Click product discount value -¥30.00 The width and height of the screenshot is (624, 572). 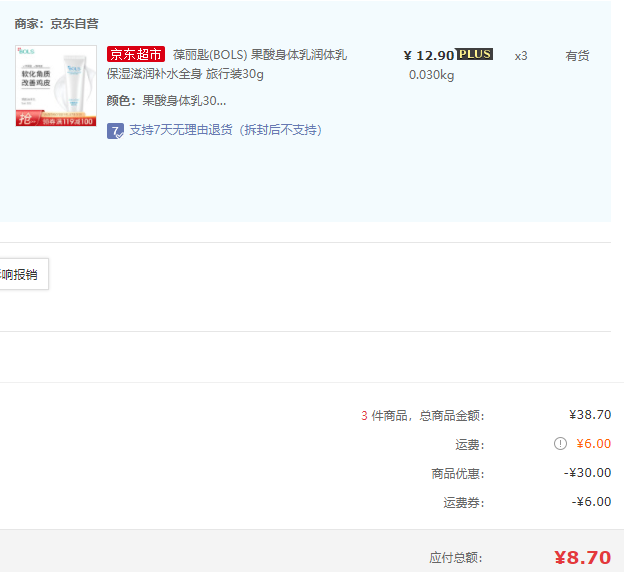pos(587,472)
